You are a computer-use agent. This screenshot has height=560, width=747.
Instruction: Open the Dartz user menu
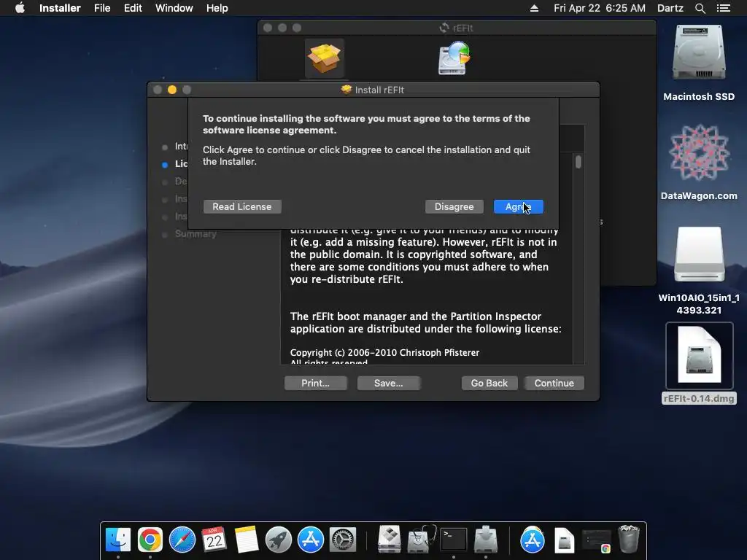pyautogui.click(x=670, y=8)
